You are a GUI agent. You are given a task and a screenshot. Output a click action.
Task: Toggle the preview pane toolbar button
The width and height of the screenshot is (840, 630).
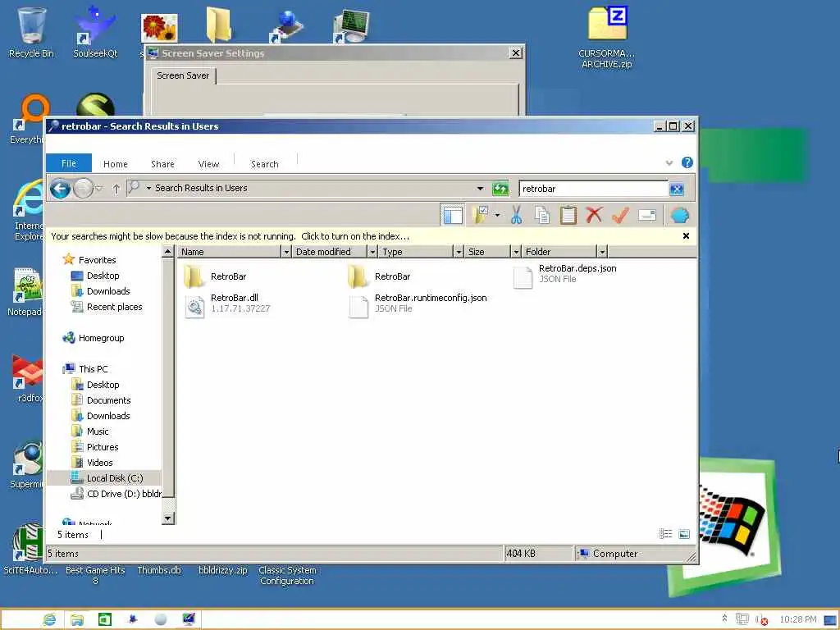(x=452, y=216)
